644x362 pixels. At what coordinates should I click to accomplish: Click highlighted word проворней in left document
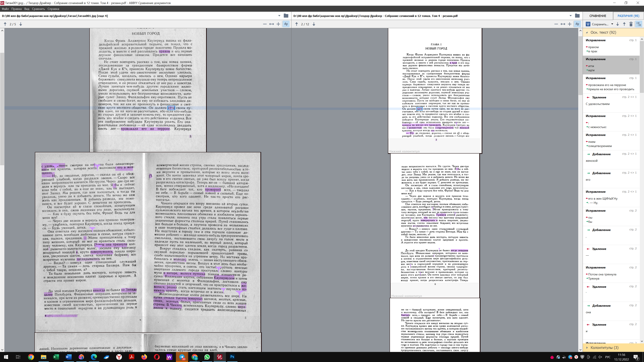[213, 190]
